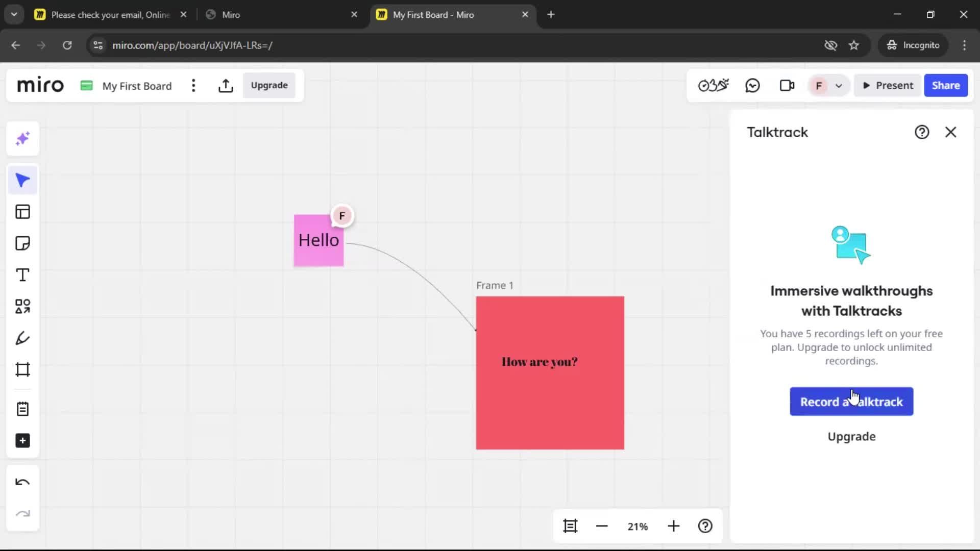The height and width of the screenshot is (551, 980).
Task: Click Upgrade link in Talktrack panel
Action: [x=851, y=437]
